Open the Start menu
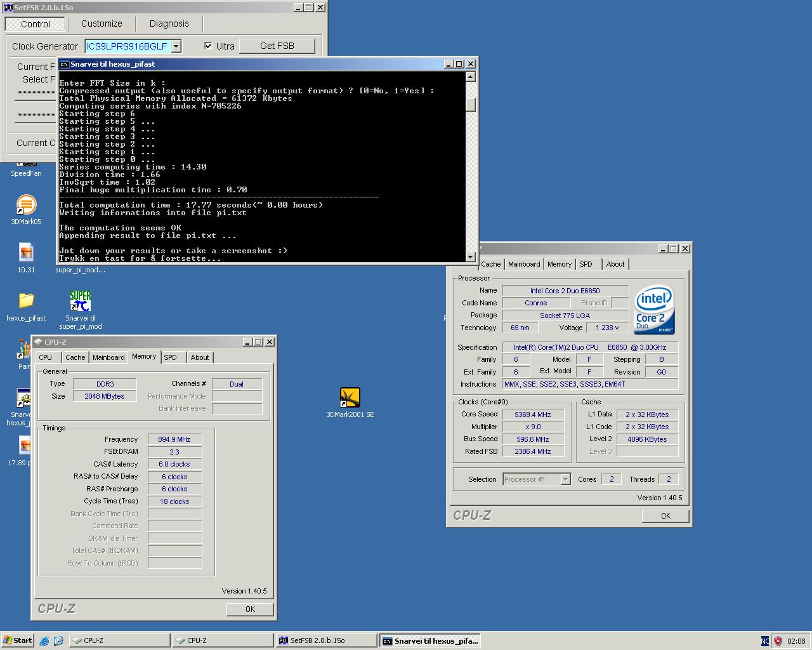The image size is (812, 650). 18,640
